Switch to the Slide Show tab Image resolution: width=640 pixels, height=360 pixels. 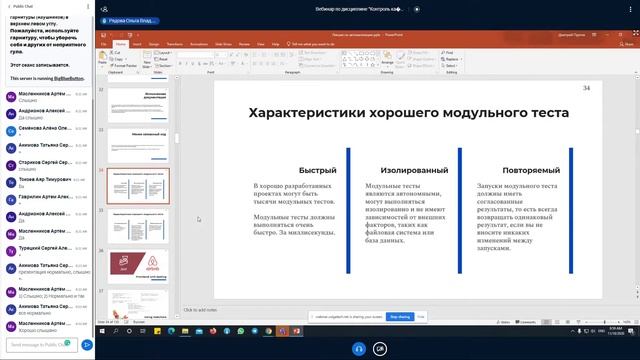coord(223,44)
